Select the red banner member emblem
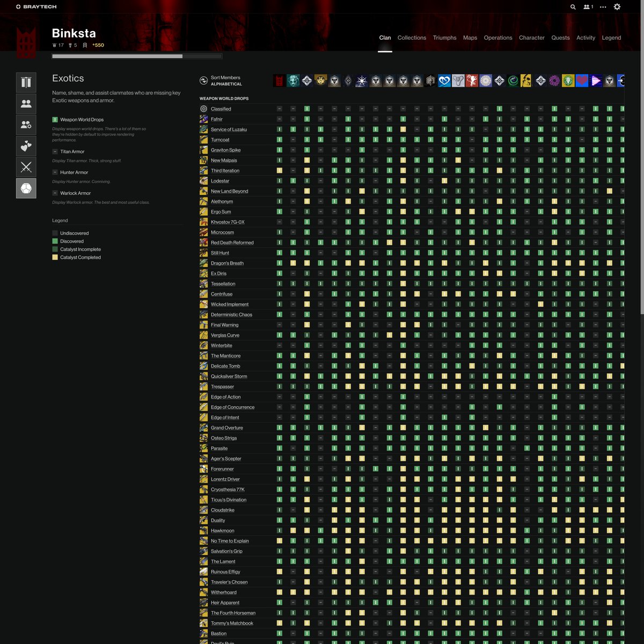 point(279,80)
